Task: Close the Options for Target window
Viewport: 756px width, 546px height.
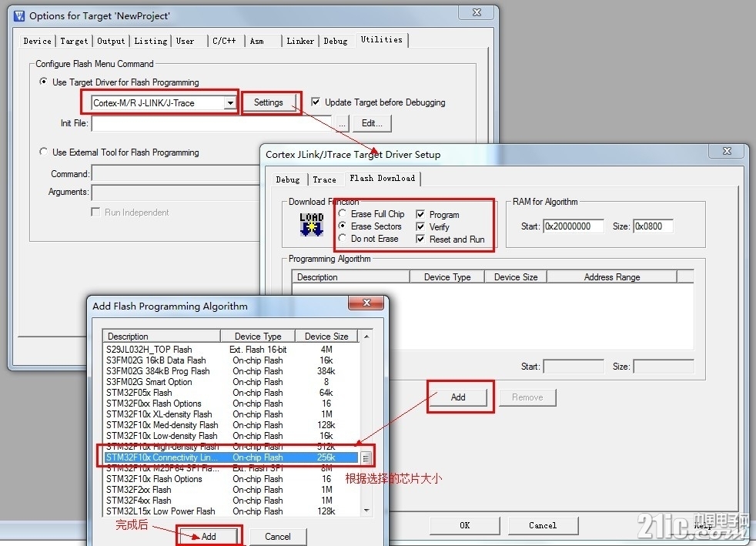Action: [477, 12]
